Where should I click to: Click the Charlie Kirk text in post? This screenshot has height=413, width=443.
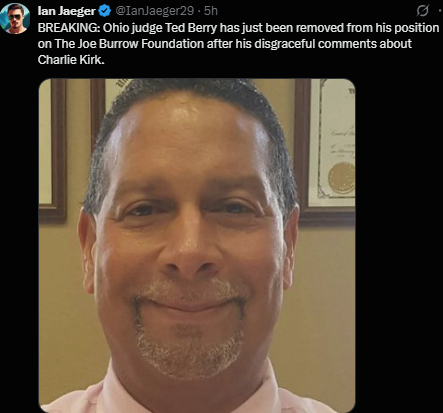coord(71,60)
